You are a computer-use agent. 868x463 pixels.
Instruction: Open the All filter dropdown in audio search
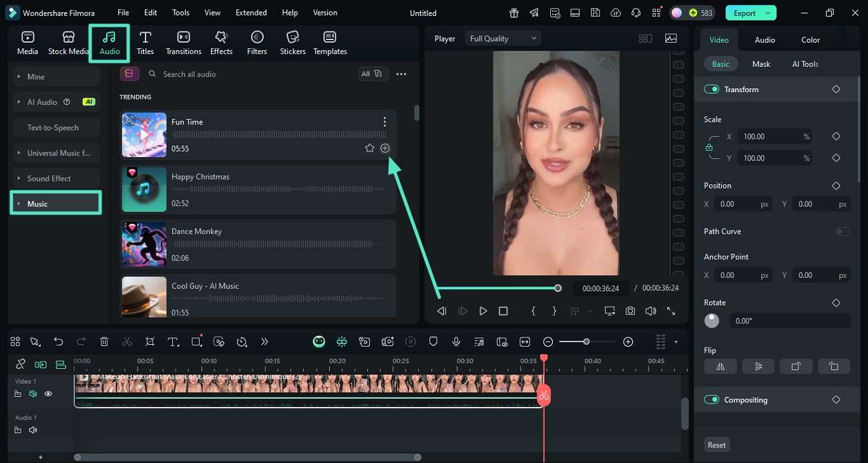373,74
